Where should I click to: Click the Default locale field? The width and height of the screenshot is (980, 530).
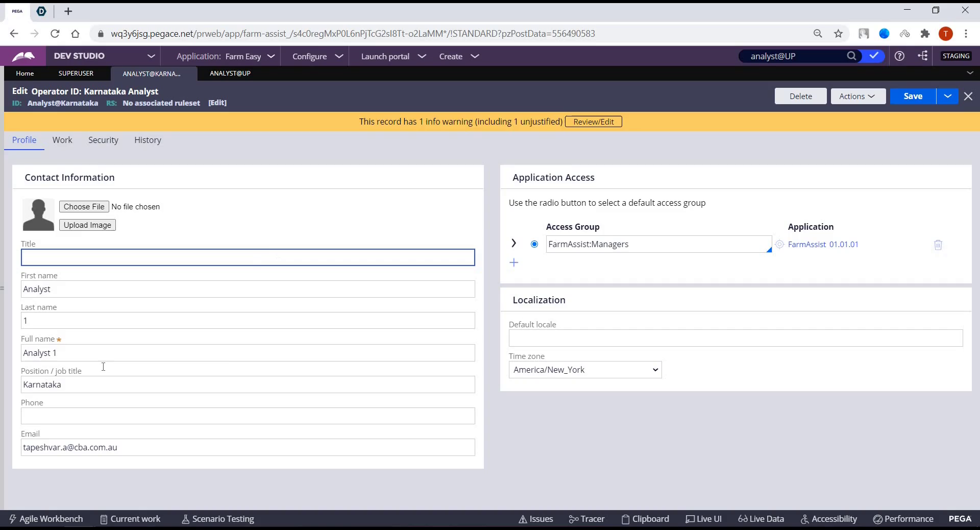[x=736, y=338]
